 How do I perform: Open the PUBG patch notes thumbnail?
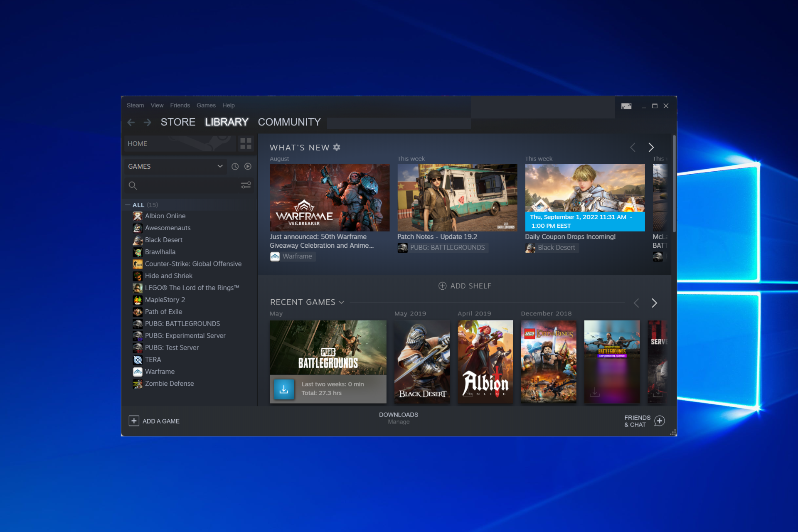(457, 197)
